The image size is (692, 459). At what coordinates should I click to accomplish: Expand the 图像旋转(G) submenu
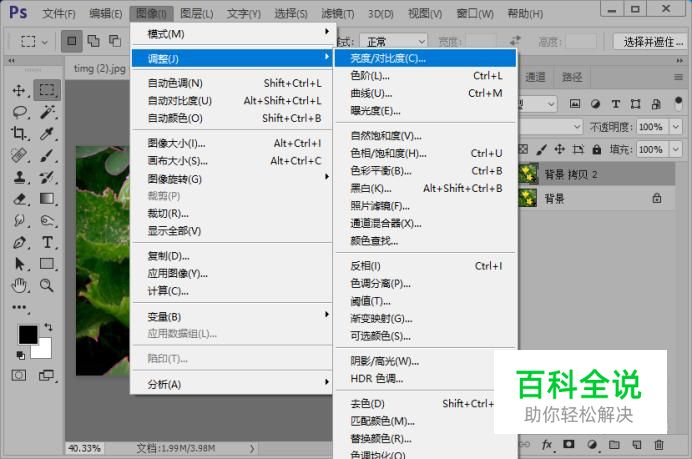point(232,179)
